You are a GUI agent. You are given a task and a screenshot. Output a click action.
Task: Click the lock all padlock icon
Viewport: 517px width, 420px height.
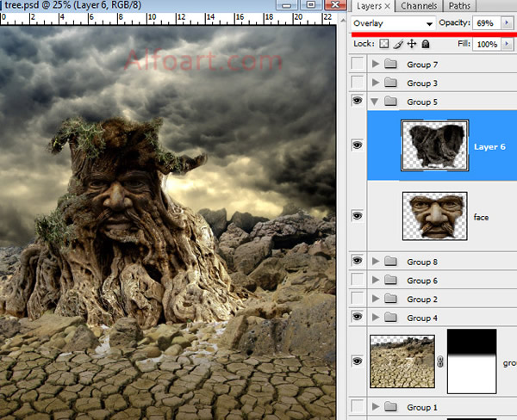coord(427,44)
